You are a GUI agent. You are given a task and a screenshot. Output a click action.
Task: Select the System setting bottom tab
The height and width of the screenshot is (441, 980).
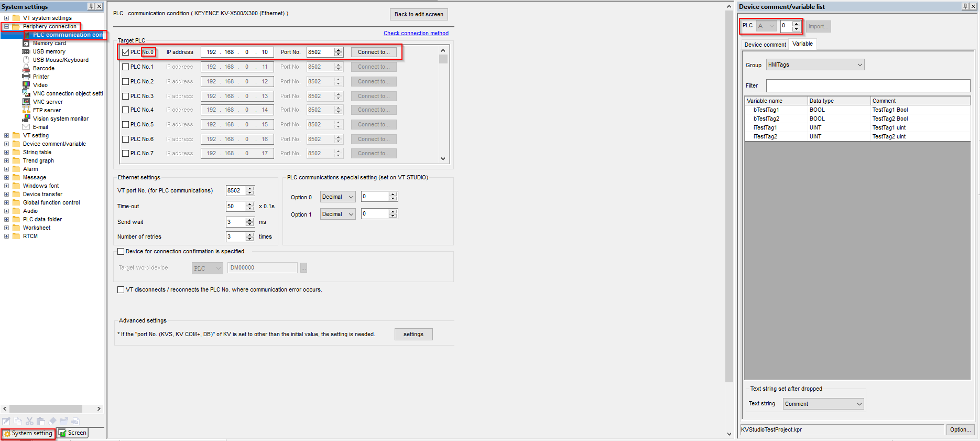click(28, 433)
